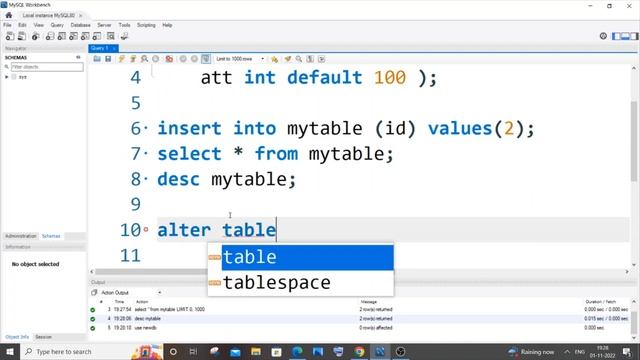The height and width of the screenshot is (360, 640).
Task: Open the Query menu
Action: pyautogui.click(x=57, y=25)
